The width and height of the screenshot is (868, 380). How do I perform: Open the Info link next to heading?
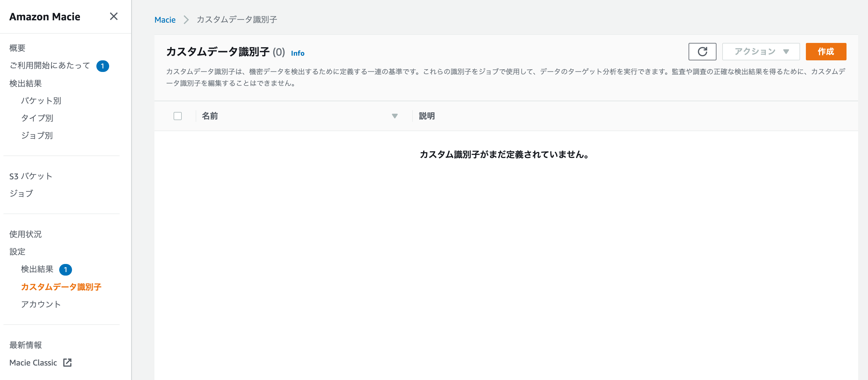[297, 53]
